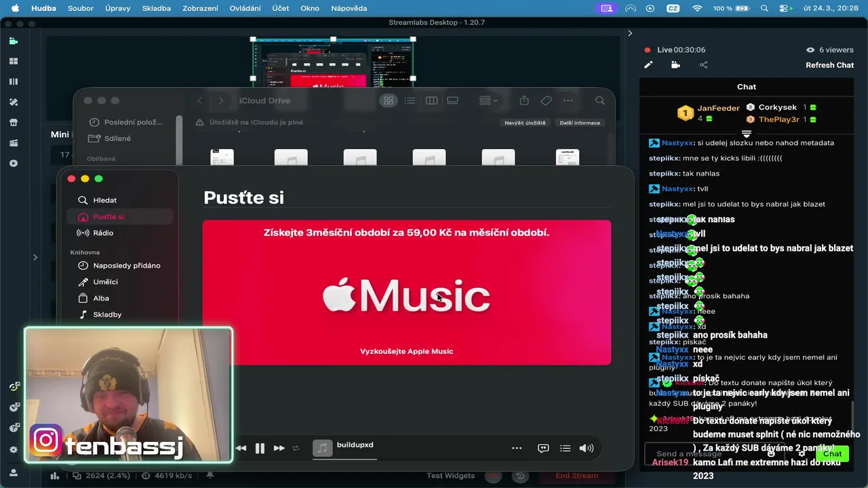
Task: Open the Skladba menu
Action: (157, 8)
